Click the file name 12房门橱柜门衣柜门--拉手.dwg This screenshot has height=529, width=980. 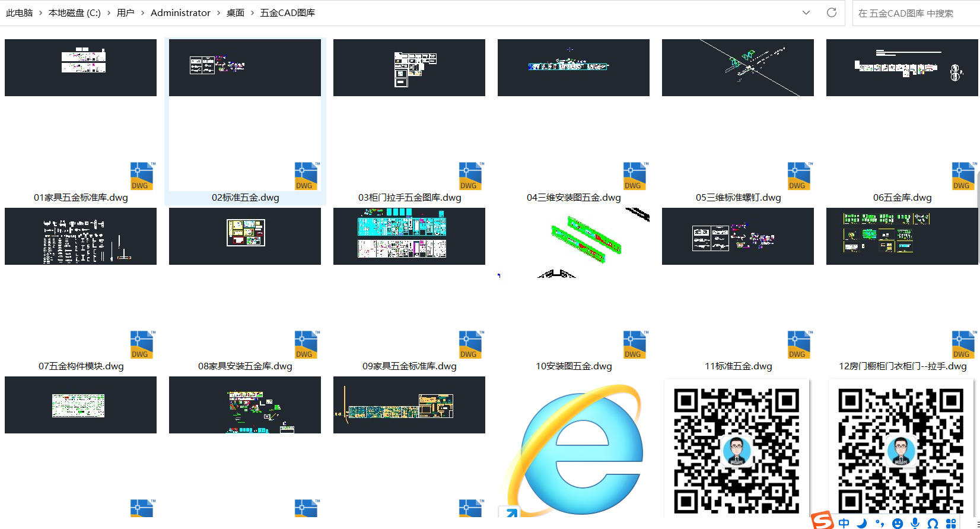(x=902, y=366)
